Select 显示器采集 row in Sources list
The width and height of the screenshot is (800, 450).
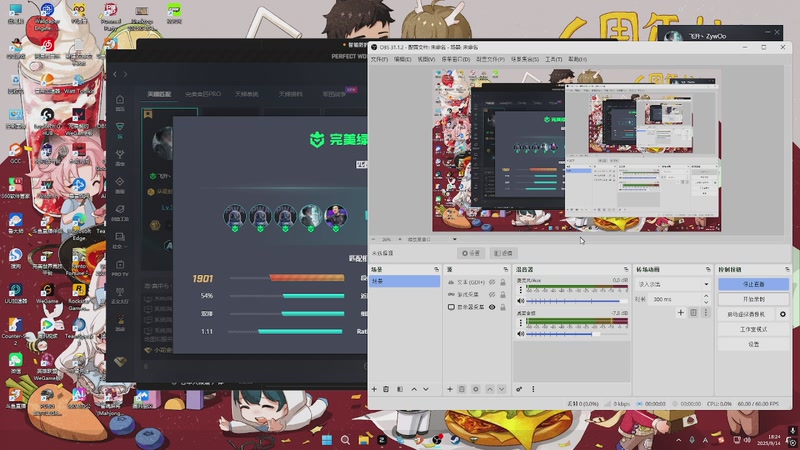[x=477, y=307]
